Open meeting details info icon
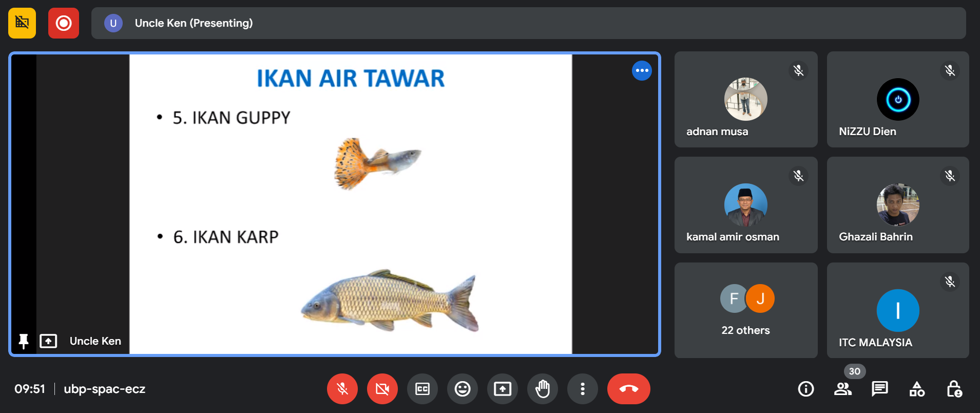Image resolution: width=980 pixels, height=413 pixels. 806,389
